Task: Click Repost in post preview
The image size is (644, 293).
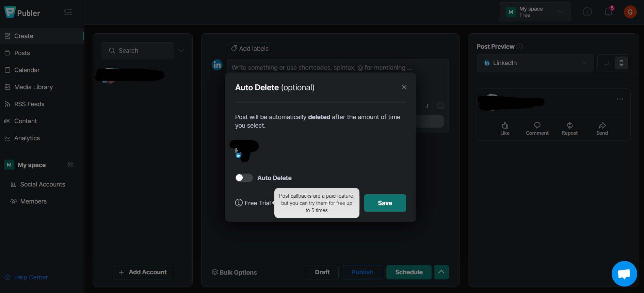Action: [x=569, y=129]
